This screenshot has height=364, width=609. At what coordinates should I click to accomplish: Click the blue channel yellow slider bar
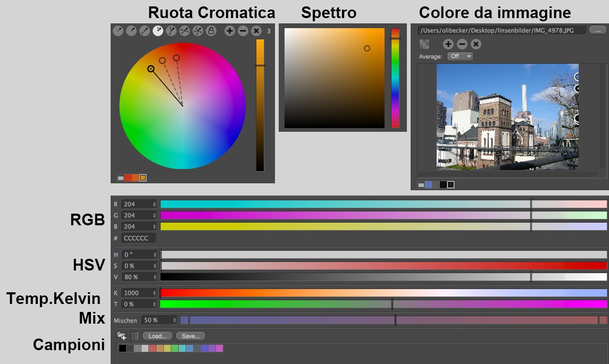pos(383,226)
